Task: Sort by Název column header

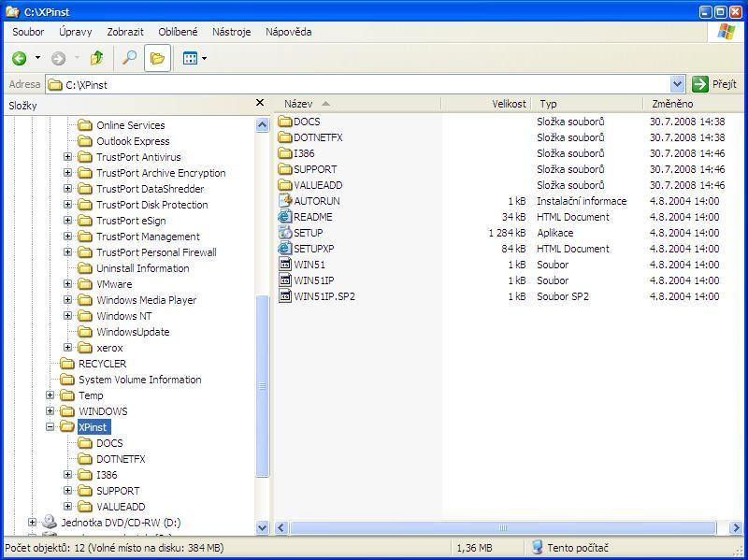Action: point(358,104)
